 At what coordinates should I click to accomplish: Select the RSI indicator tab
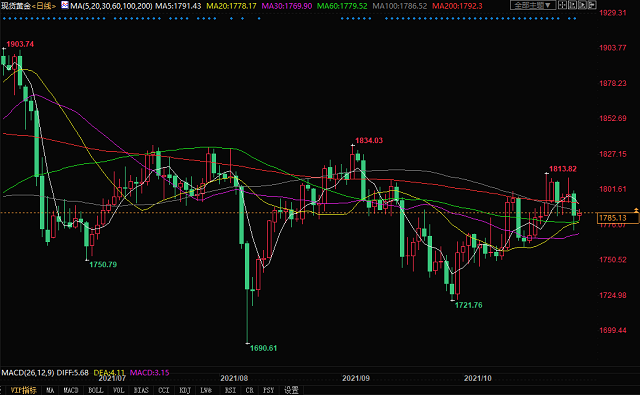[230, 391]
